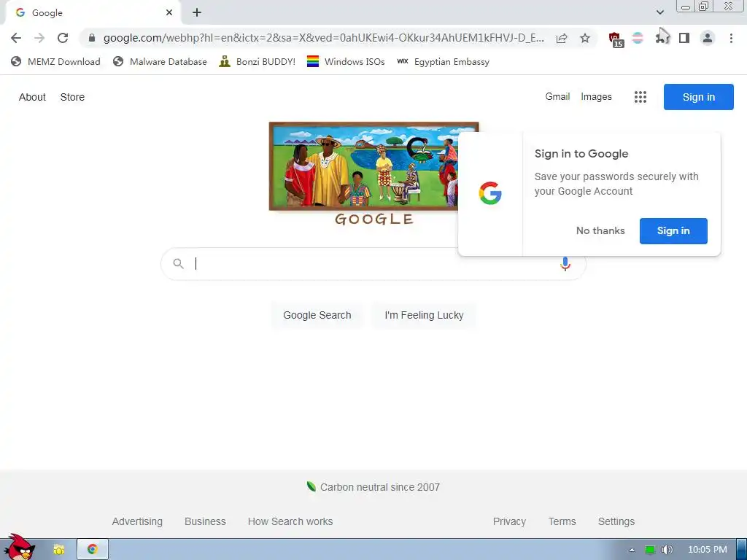Image resolution: width=747 pixels, height=560 pixels.
Task: Open a new tab with the plus button
Action: pyautogui.click(x=197, y=12)
